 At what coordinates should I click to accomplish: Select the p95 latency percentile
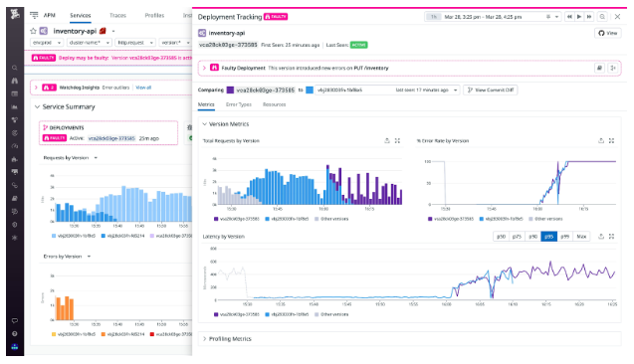click(x=548, y=237)
